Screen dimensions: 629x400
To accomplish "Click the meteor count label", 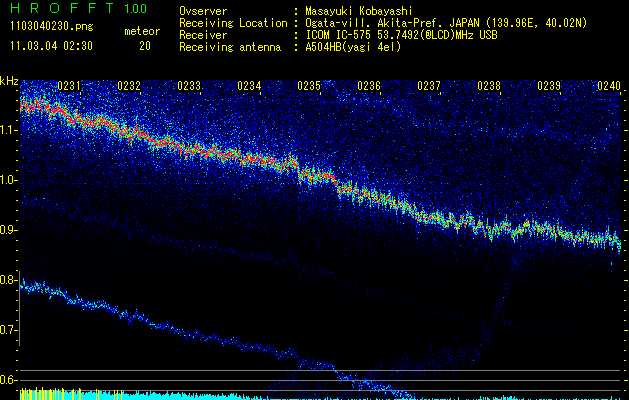I will 142,31.
